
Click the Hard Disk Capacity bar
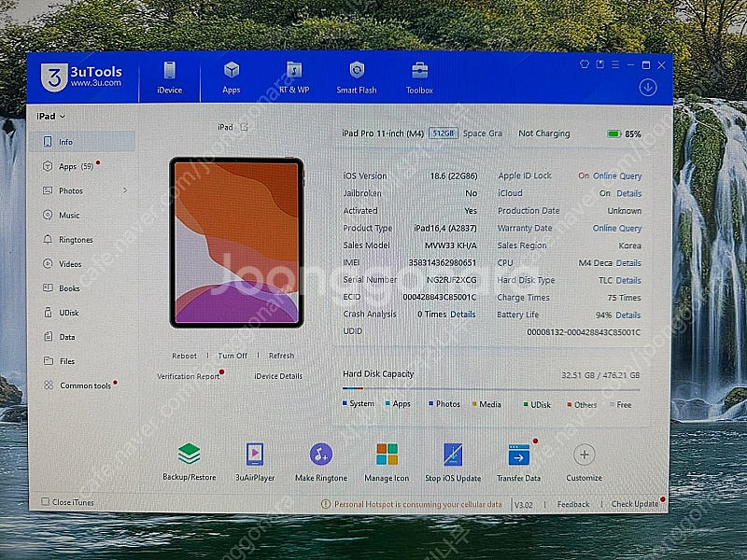[491, 389]
